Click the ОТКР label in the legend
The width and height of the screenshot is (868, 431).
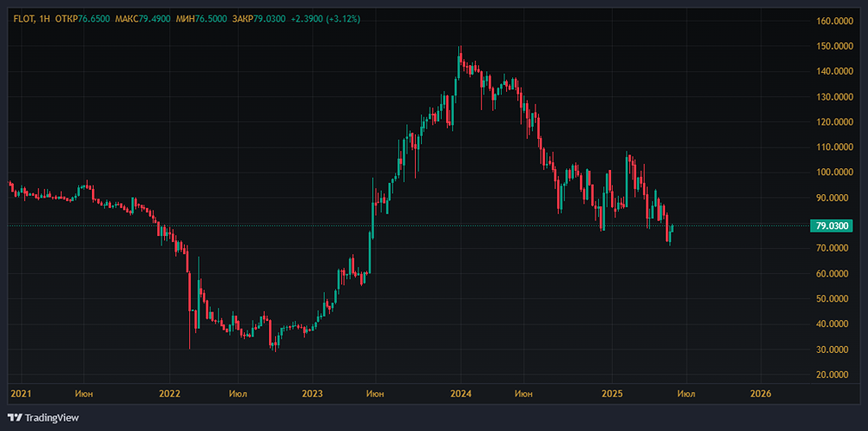67,19
